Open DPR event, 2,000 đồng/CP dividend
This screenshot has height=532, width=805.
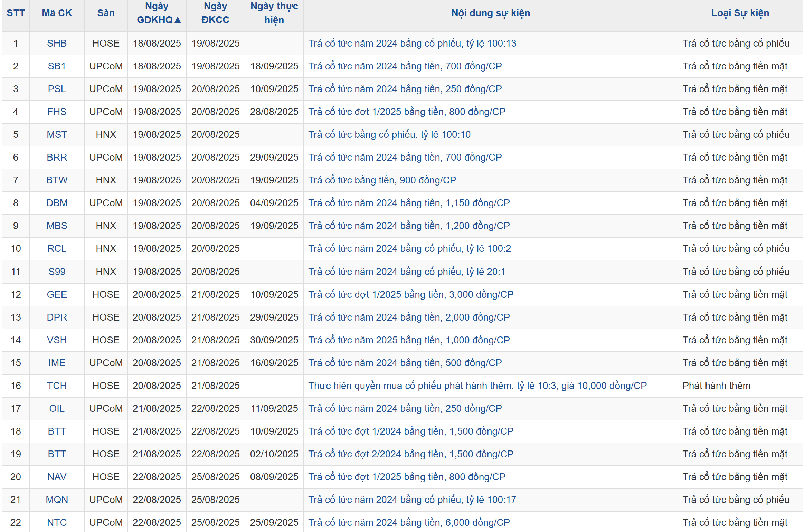click(x=409, y=317)
